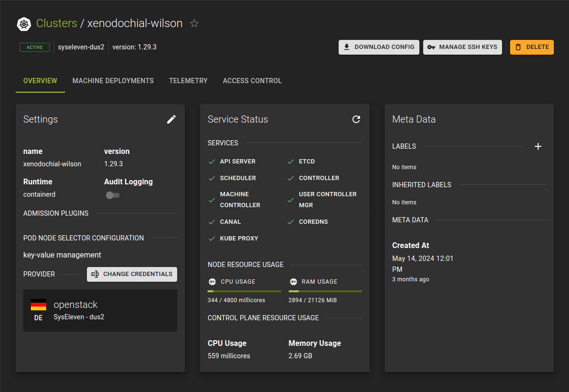The width and height of the screenshot is (569, 392).
Task: Click the Change Credentials button
Action: point(132,274)
